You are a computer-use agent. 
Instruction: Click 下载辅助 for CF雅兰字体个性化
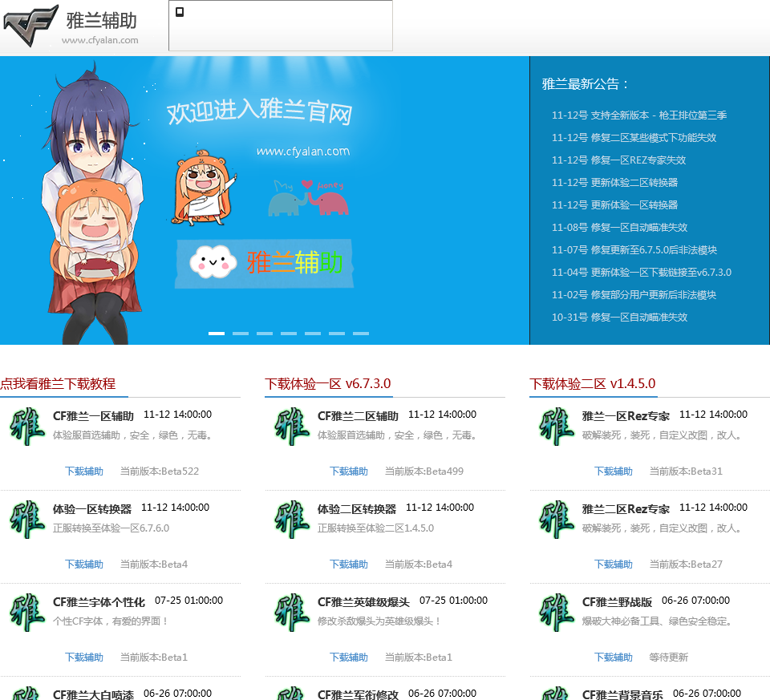tap(84, 658)
